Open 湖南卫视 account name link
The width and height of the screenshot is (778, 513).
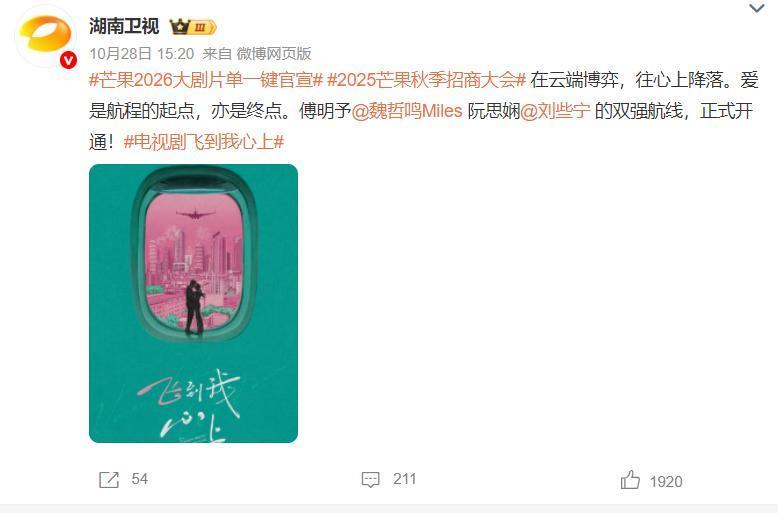tap(124, 26)
